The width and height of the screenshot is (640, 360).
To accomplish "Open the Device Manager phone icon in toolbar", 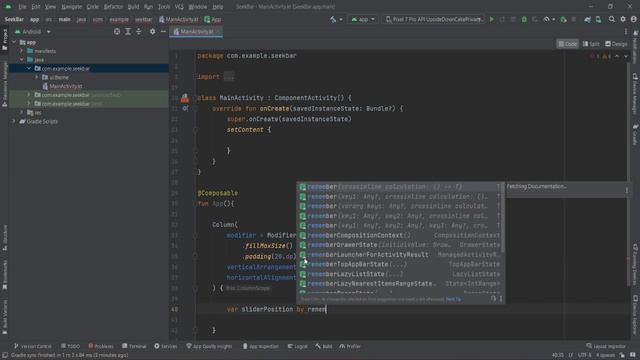I will click(x=598, y=19).
